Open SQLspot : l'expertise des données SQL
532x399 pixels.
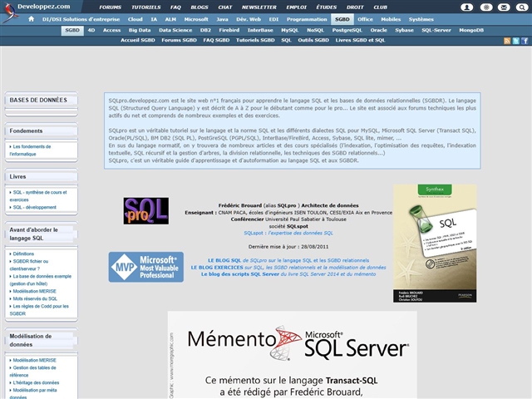pyautogui.click(x=288, y=233)
